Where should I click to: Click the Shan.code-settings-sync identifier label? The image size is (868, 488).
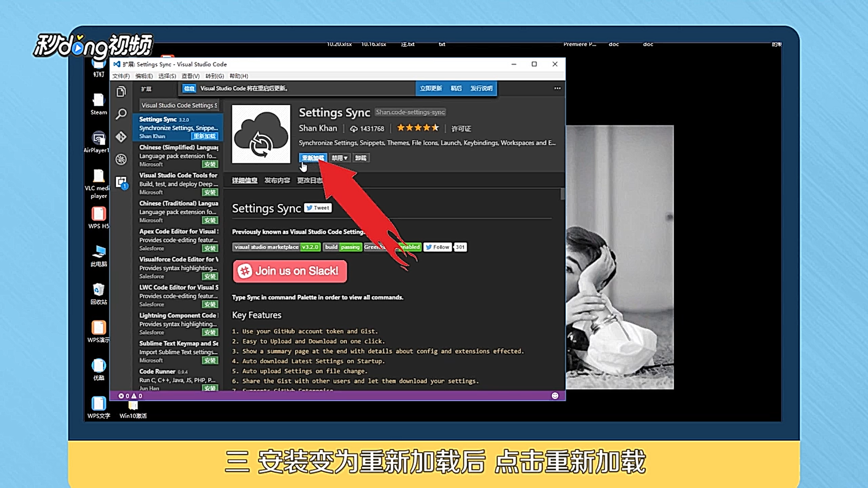[410, 112]
